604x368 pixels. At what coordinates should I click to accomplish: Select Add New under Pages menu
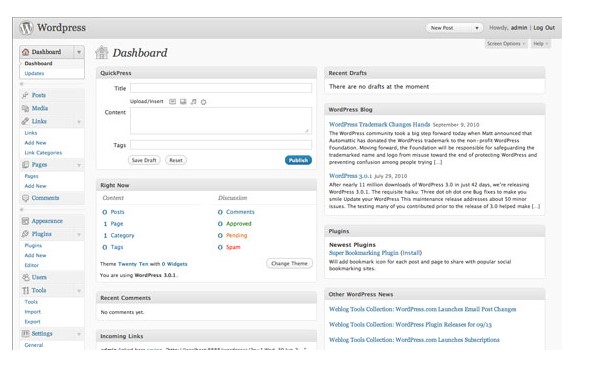(35, 186)
